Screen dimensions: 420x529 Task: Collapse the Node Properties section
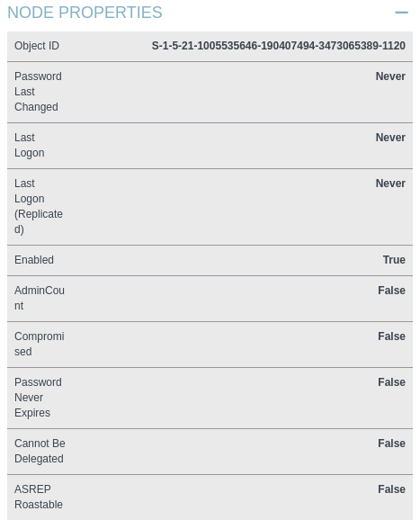coord(401,13)
